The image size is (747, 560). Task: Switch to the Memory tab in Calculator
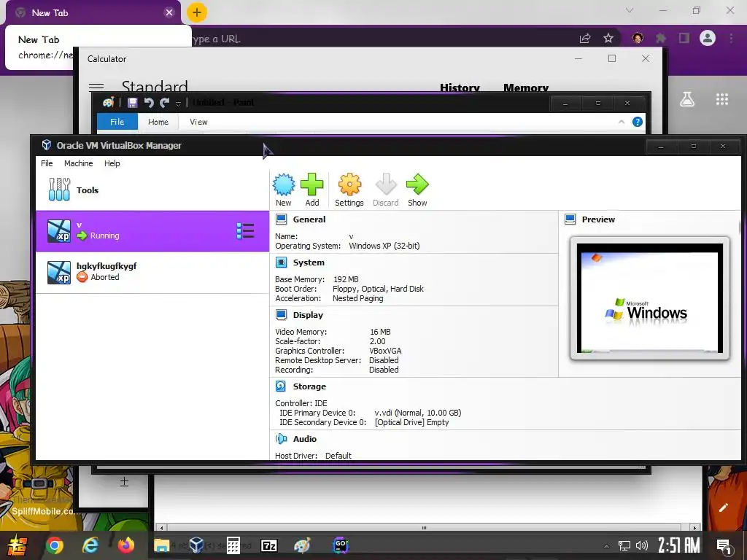(526, 87)
